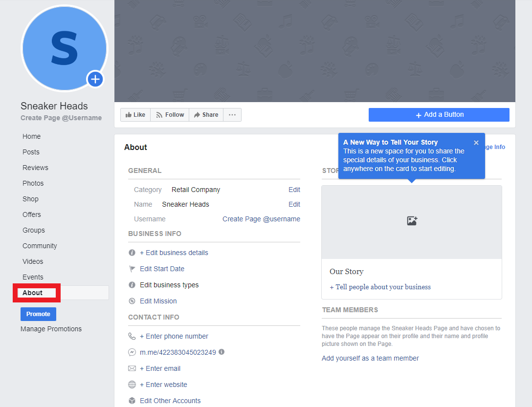This screenshot has width=532, height=407.
Task: Click the Add a Button button
Action: 439,115
